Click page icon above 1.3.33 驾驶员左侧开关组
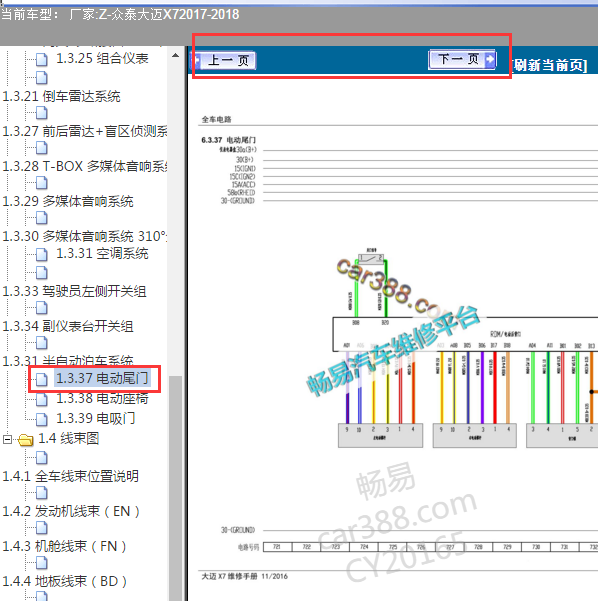Image resolution: width=598 pixels, height=601 pixels. 42,273
